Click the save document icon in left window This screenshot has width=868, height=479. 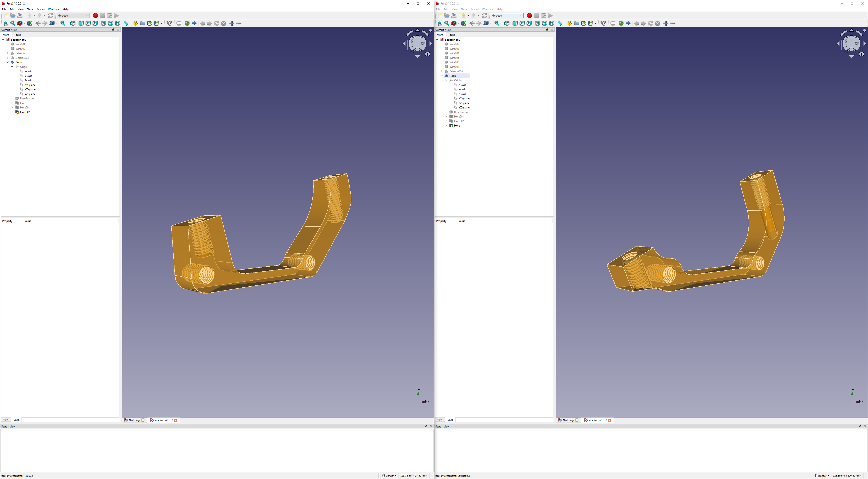click(20, 16)
